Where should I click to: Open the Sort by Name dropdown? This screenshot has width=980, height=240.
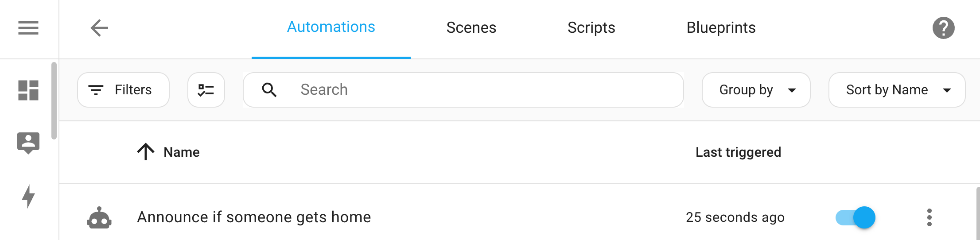point(897,90)
